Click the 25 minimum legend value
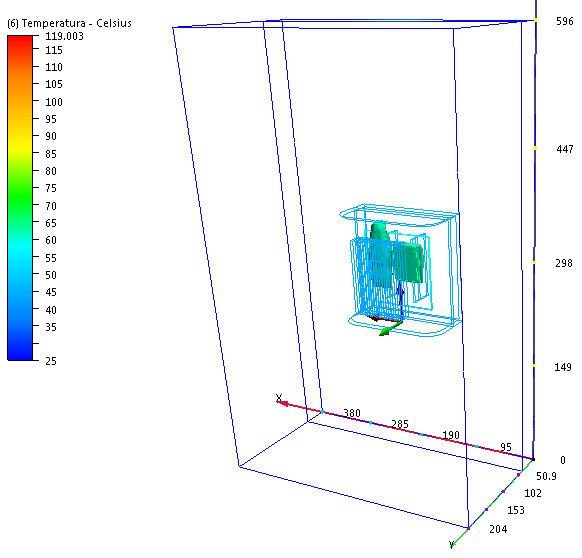The image size is (582, 558). 51,361
